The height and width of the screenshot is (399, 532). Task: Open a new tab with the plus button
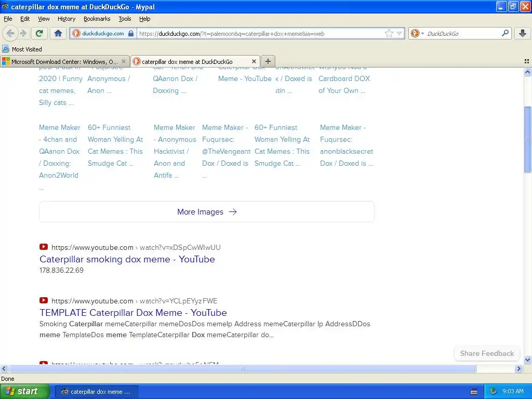tap(268, 61)
